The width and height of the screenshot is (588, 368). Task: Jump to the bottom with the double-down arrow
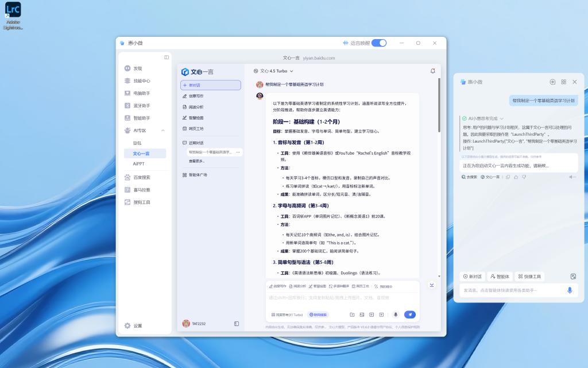pyautogui.click(x=432, y=285)
